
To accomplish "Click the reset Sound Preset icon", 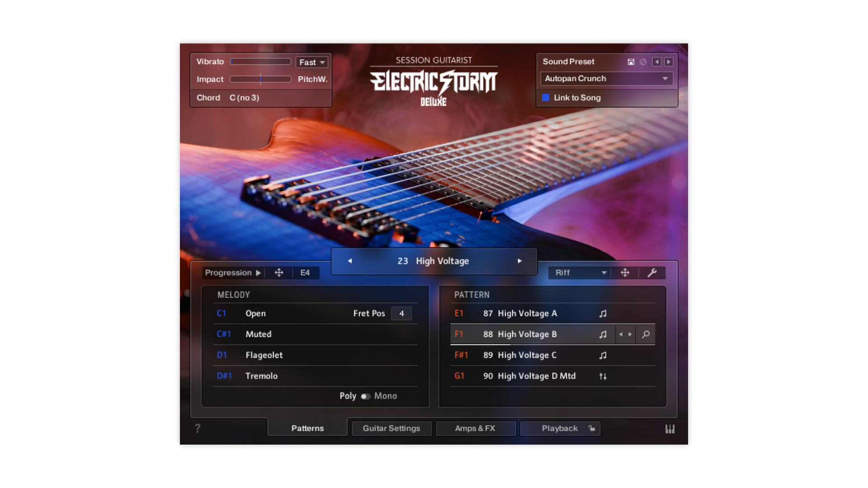I will (643, 62).
